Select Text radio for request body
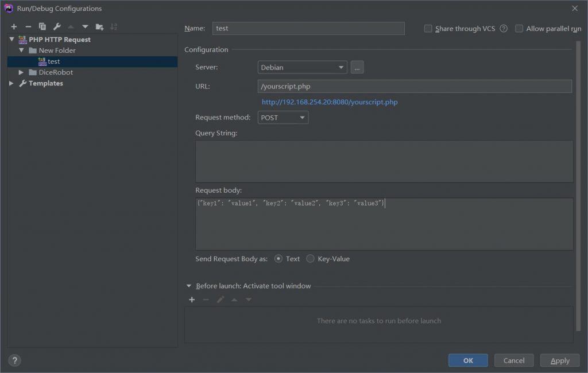The image size is (588, 373). (278, 259)
